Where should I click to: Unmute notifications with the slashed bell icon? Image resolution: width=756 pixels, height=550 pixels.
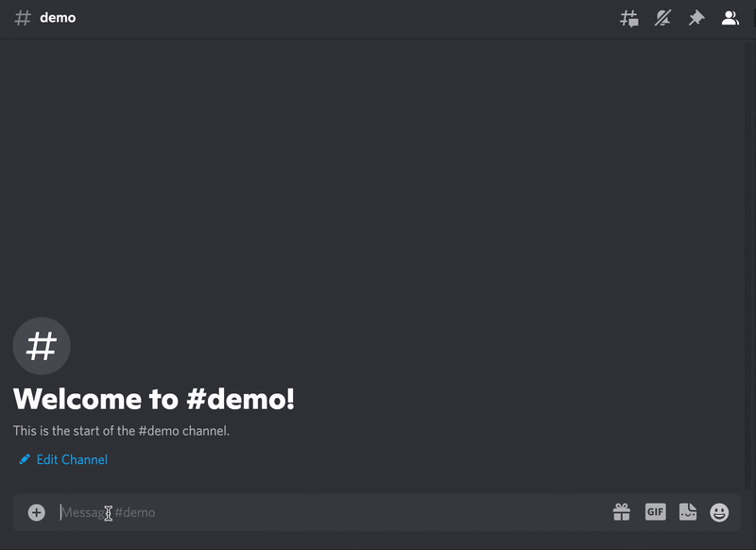click(662, 17)
